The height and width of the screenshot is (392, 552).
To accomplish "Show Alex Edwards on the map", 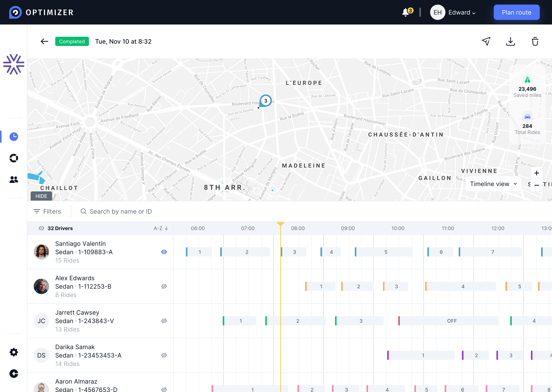I will click(164, 286).
